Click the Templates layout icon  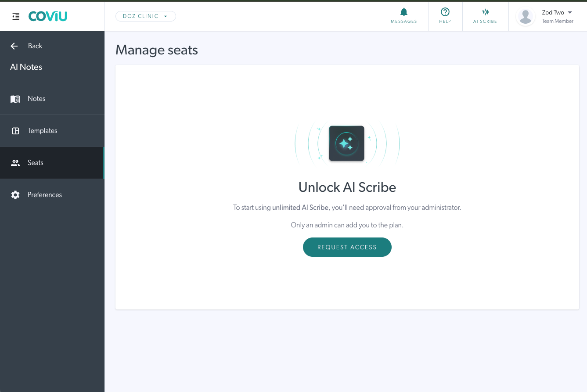(x=15, y=131)
